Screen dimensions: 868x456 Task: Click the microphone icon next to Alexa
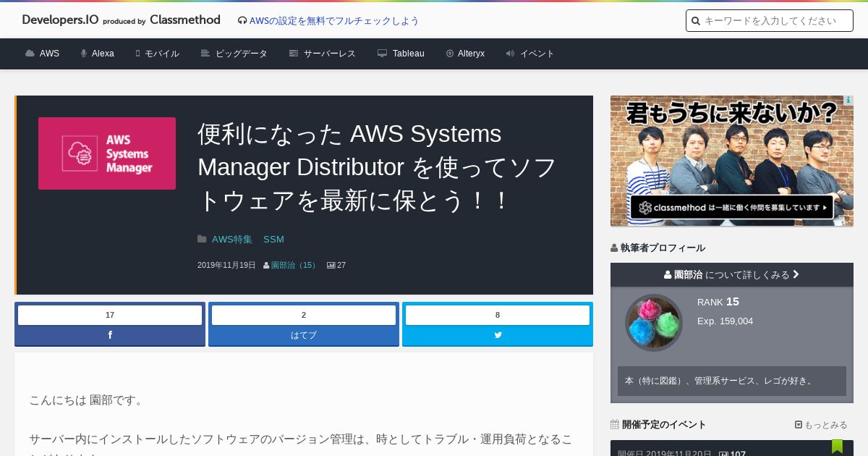[84, 54]
